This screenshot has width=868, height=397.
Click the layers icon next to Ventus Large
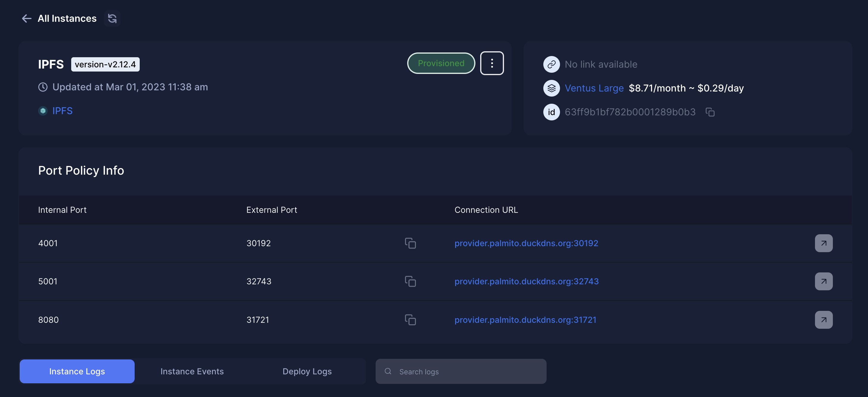pos(552,88)
